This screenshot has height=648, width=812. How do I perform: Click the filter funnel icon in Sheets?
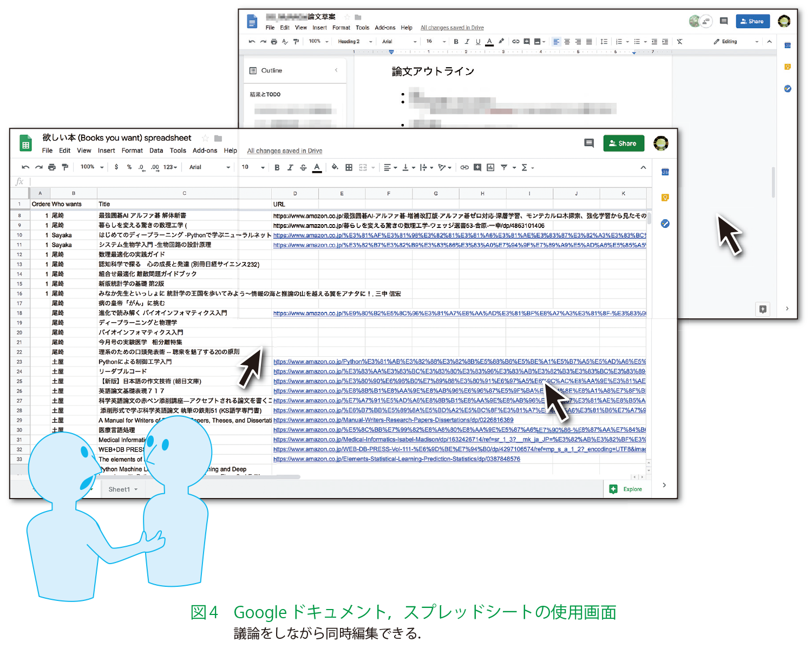[504, 167]
